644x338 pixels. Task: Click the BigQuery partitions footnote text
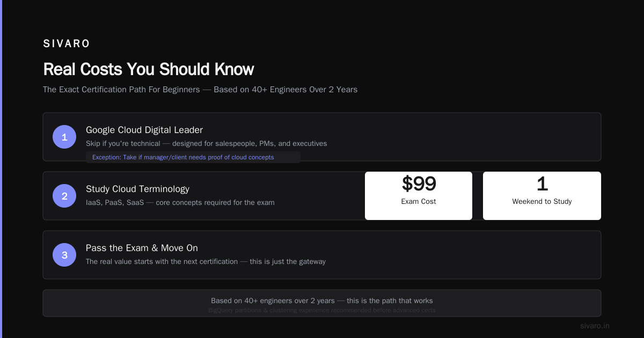coord(322,310)
